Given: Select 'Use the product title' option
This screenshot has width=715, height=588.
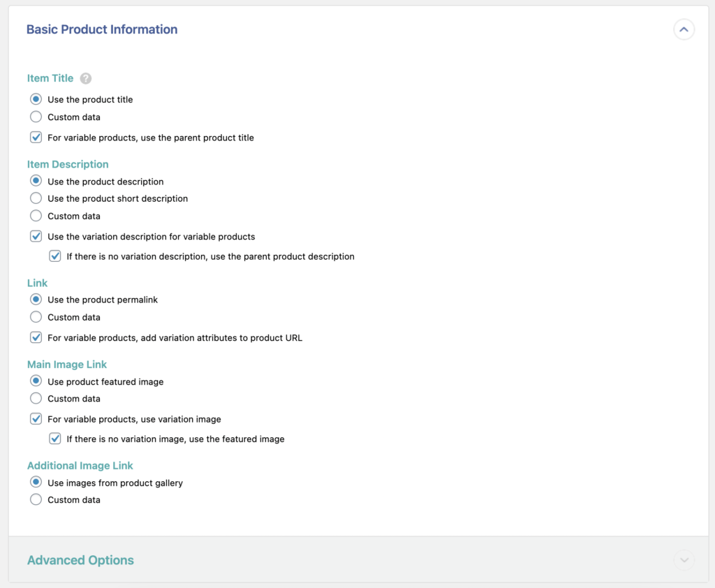Looking at the screenshot, I should coord(36,99).
